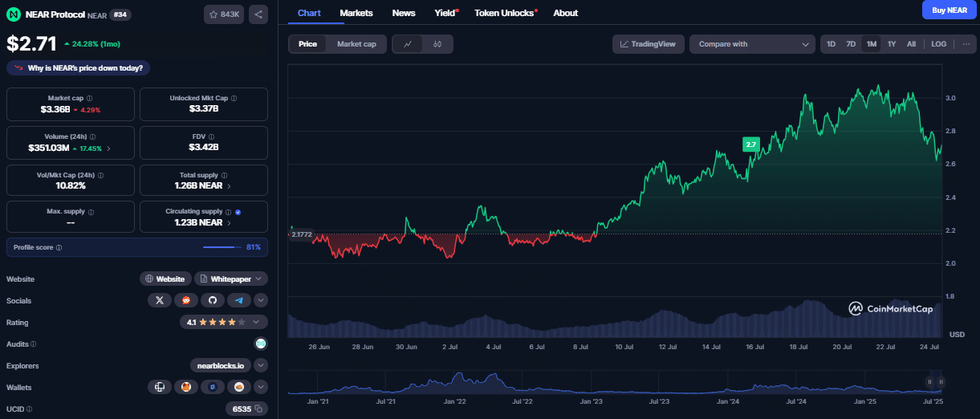Screen dimensions: 980x419
Task: Click Why is NEAR's price down today
Action: tap(79, 68)
